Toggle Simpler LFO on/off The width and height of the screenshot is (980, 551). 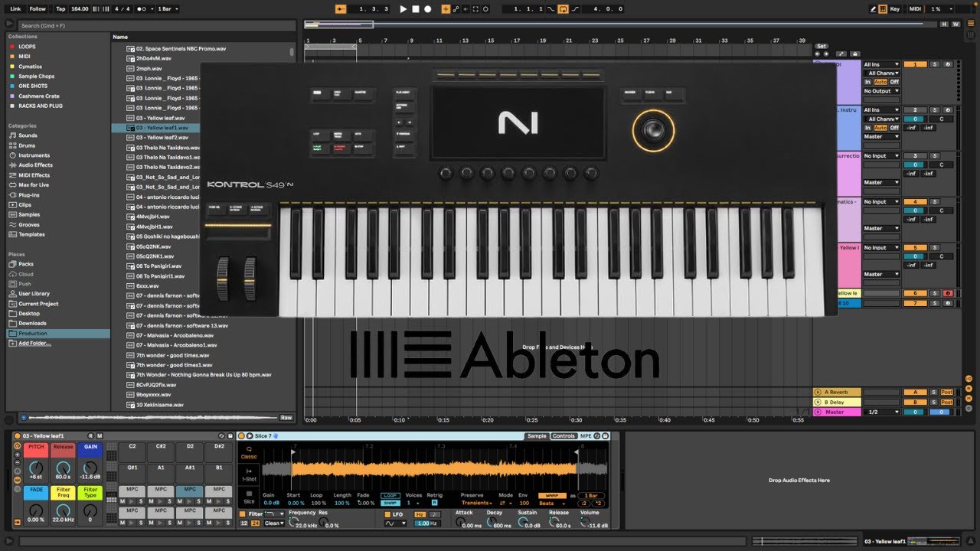point(387,514)
